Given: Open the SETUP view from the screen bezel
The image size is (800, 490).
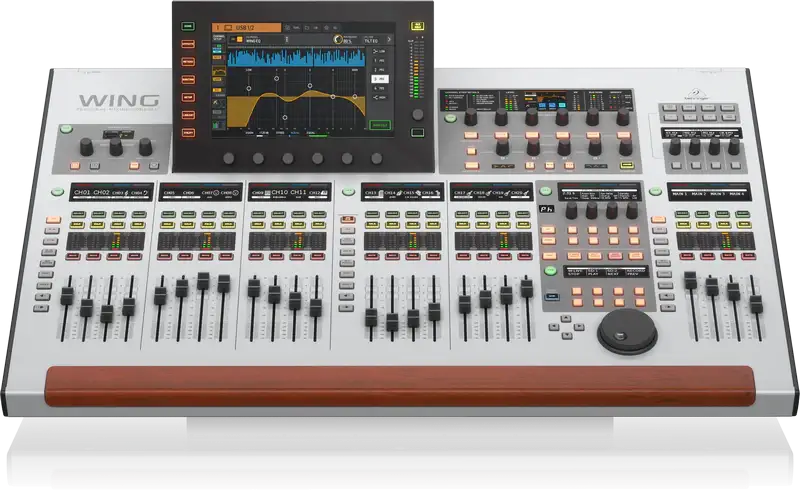Looking at the screenshot, I should click(x=188, y=97).
